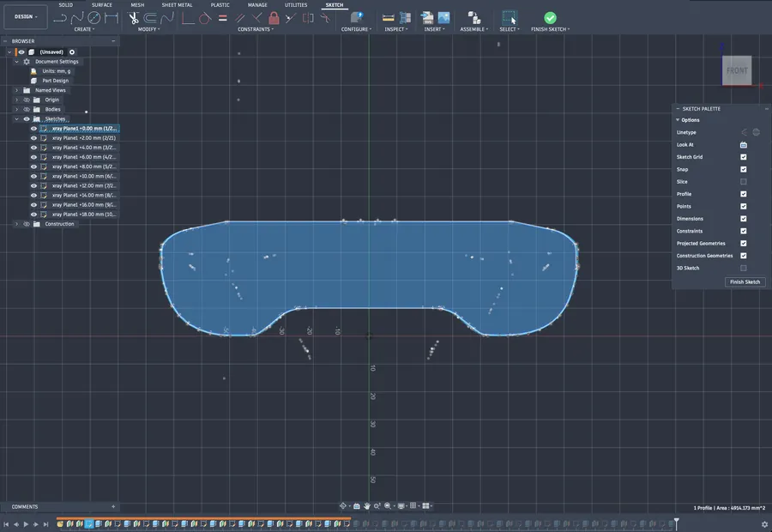The width and height of the screenshot is (772, 532).
Task: Open the Create dropdown menu
Action: [84, 29]
